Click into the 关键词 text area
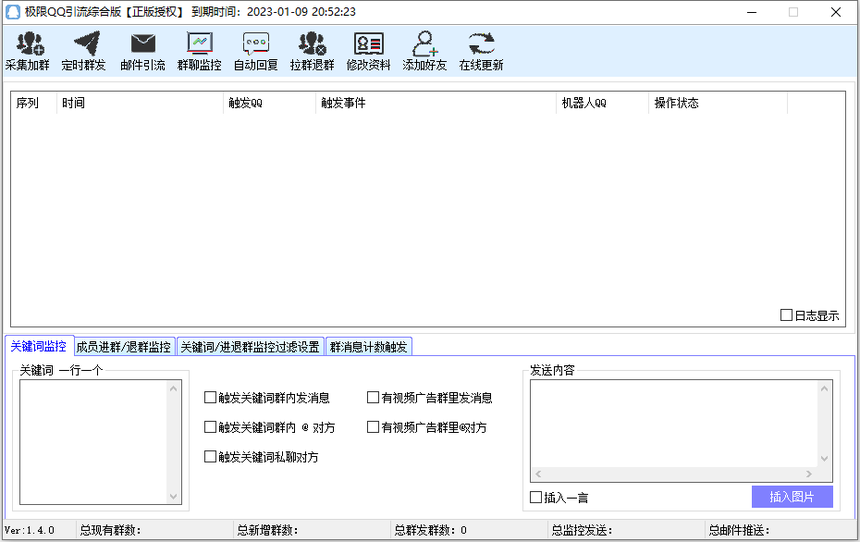 (94, 442)
